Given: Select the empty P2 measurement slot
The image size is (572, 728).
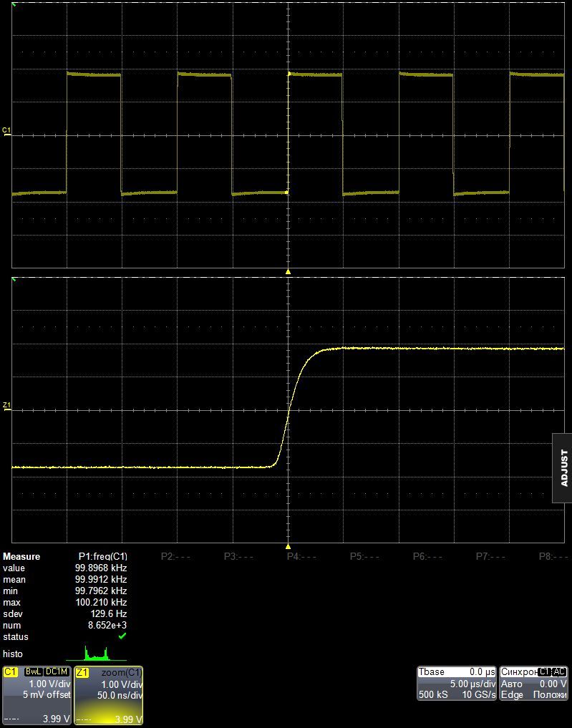Looking at the screenshot, I should click(175, 556).
